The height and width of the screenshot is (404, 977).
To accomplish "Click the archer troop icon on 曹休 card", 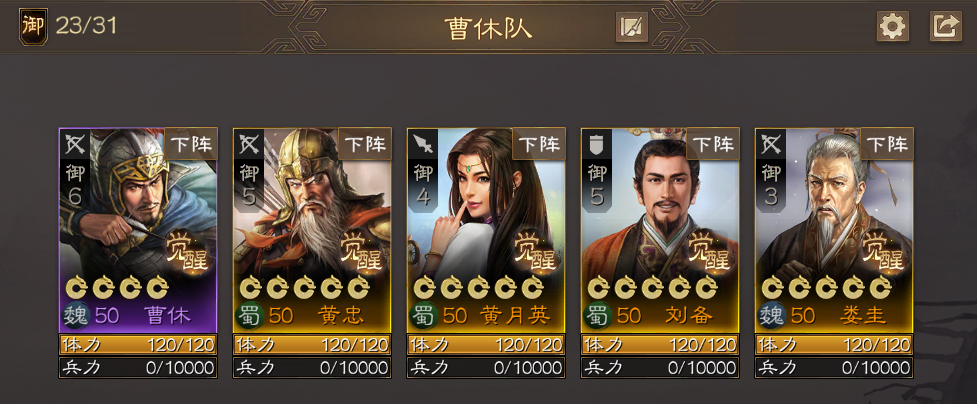I will pyautogui.click(x=74, y=145).
